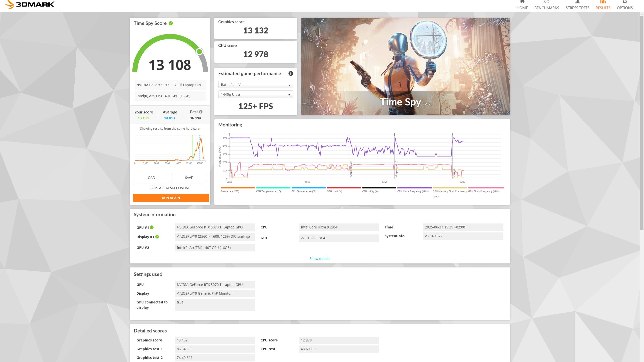Click Intel Core Ultra 9 285H field

point(339,227)
